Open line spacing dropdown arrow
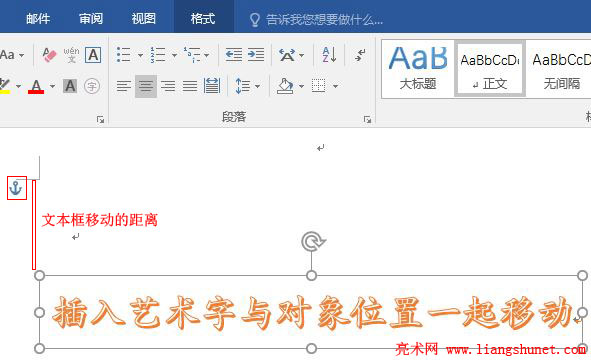 [x=257, y=86]
